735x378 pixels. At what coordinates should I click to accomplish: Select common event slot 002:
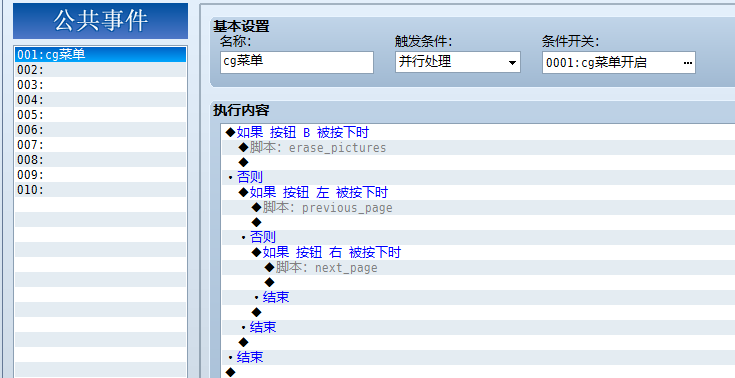point(100,69)
